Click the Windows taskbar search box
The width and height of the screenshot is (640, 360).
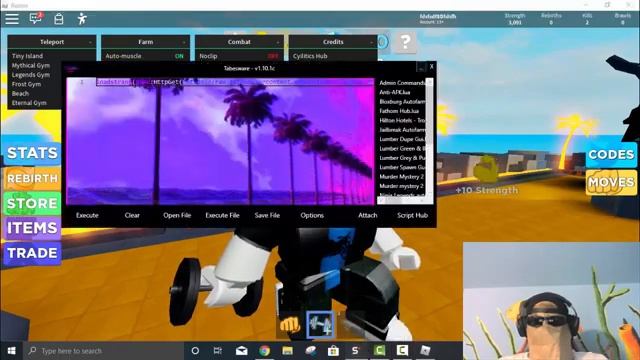click(104, 351)
